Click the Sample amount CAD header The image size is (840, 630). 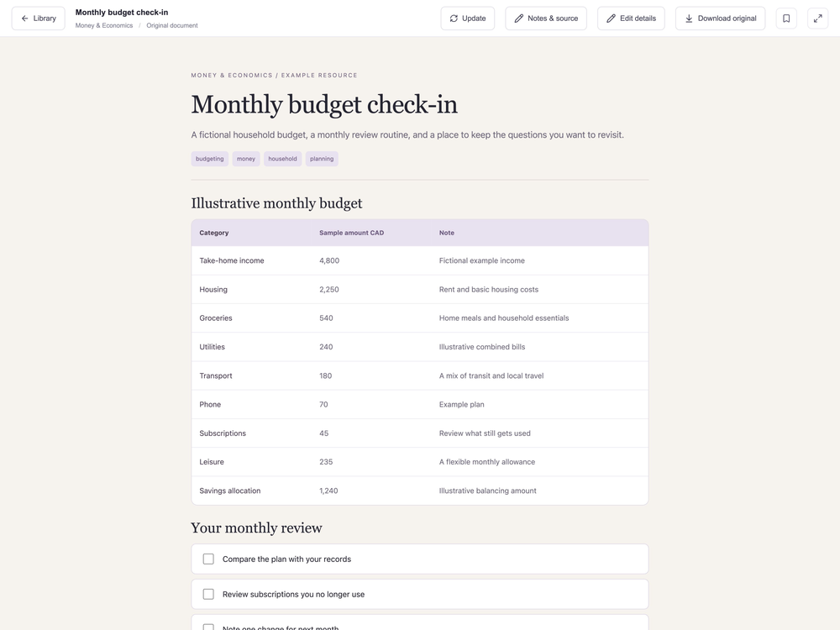pyautogui.click(x=351, y=233)
